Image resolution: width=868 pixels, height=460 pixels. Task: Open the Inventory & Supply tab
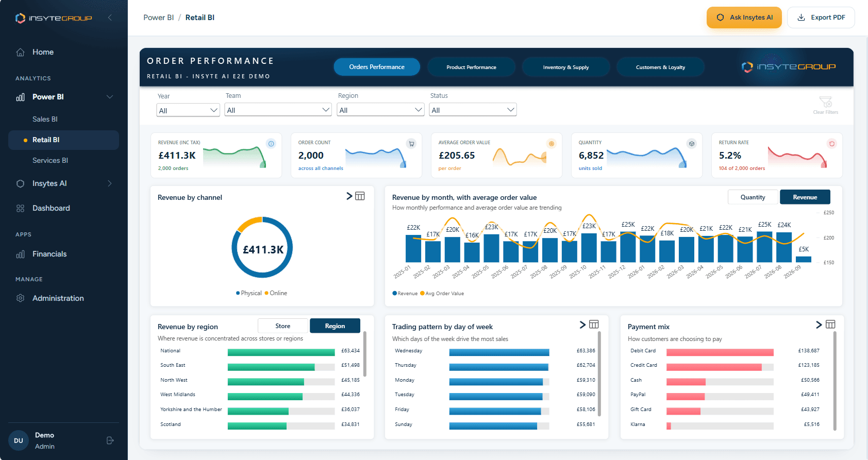click(x=566, y=67)
